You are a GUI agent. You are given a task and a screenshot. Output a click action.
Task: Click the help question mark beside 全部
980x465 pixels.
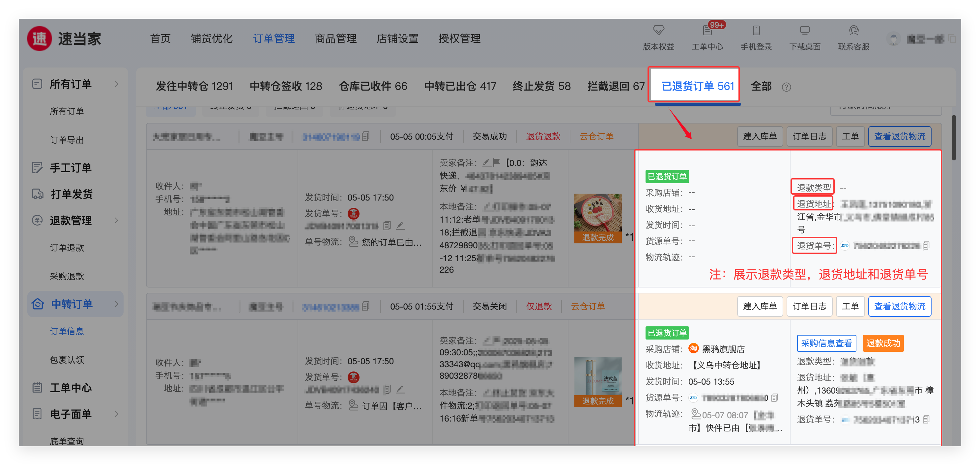coord(786,87)
